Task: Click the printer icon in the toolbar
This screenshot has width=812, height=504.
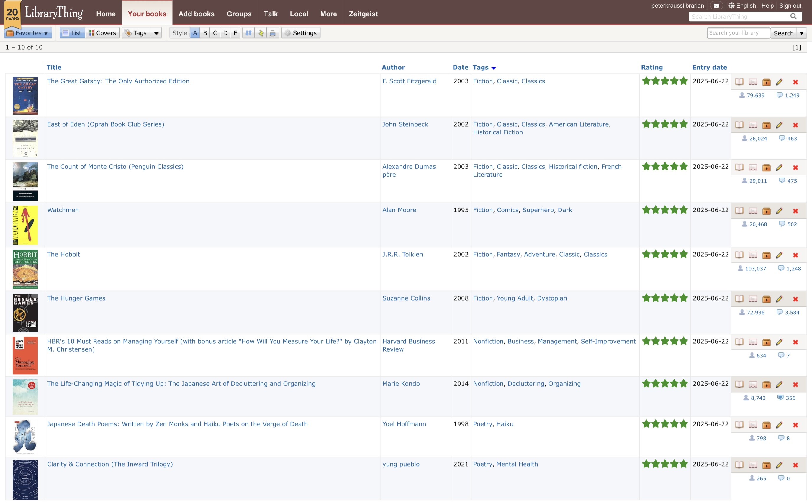Action: (x=273, y=33)
